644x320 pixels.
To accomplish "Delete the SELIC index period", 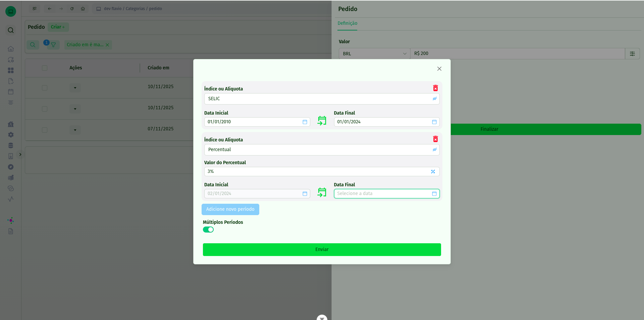I will (435, 88).
